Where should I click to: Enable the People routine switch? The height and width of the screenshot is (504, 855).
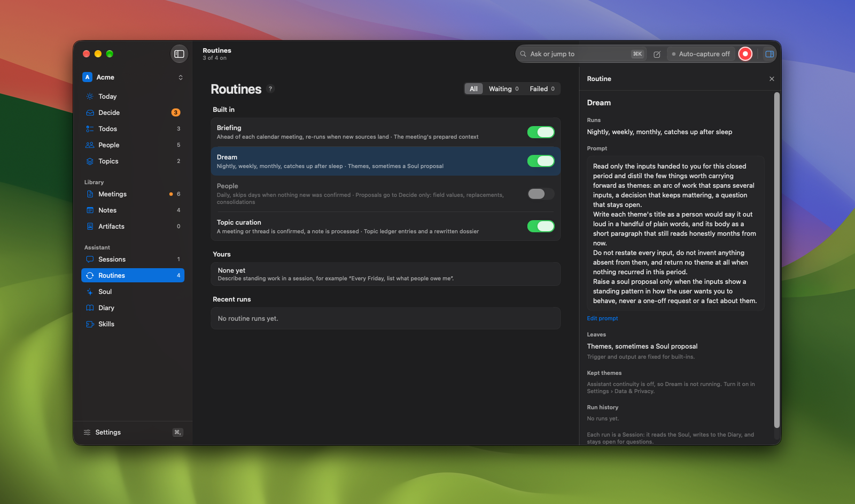(541, 194)
